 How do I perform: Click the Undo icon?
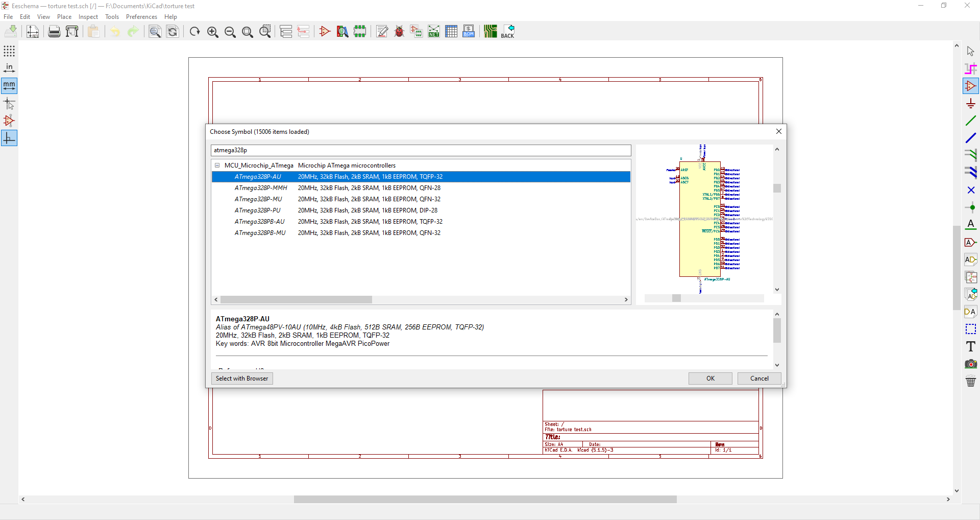click(x=115, y=32)
